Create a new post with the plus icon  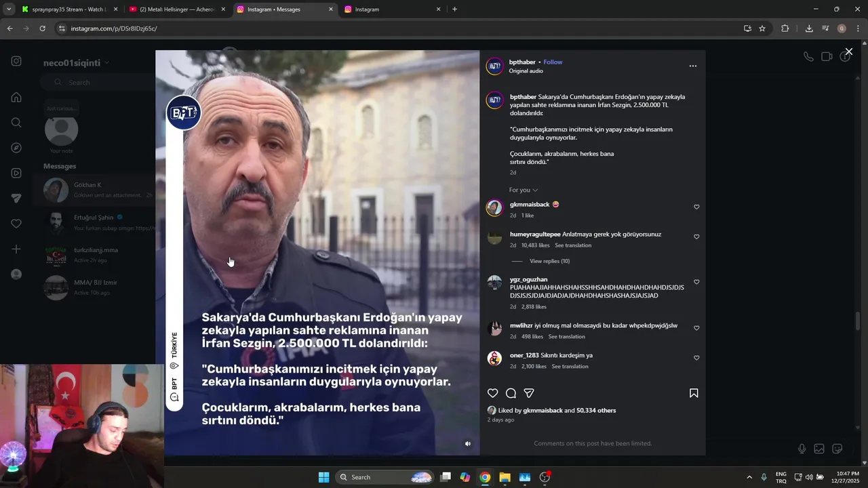coord(16,249)
